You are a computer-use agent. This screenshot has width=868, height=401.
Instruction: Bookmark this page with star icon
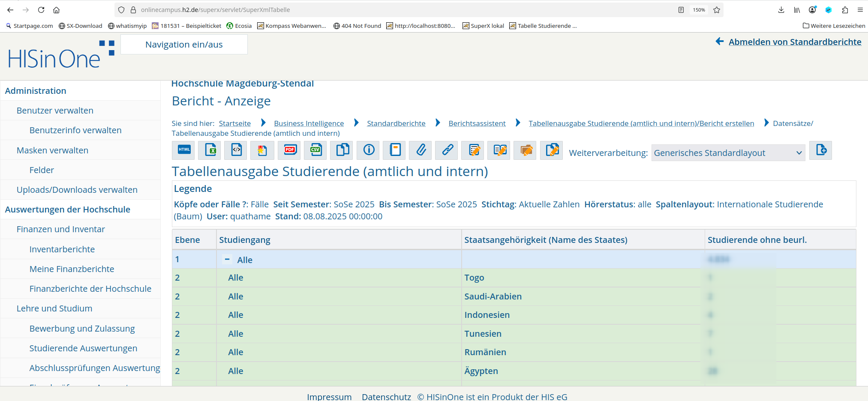717,10
